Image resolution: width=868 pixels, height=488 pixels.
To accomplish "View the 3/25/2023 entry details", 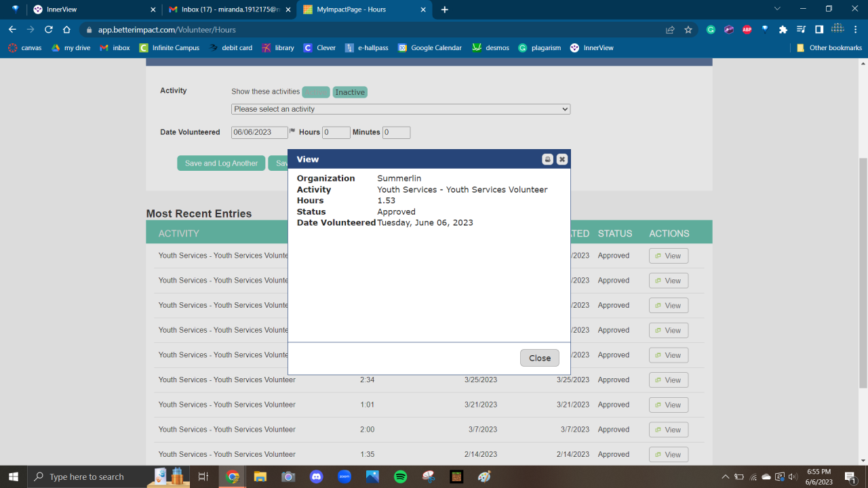I will 669,380.
